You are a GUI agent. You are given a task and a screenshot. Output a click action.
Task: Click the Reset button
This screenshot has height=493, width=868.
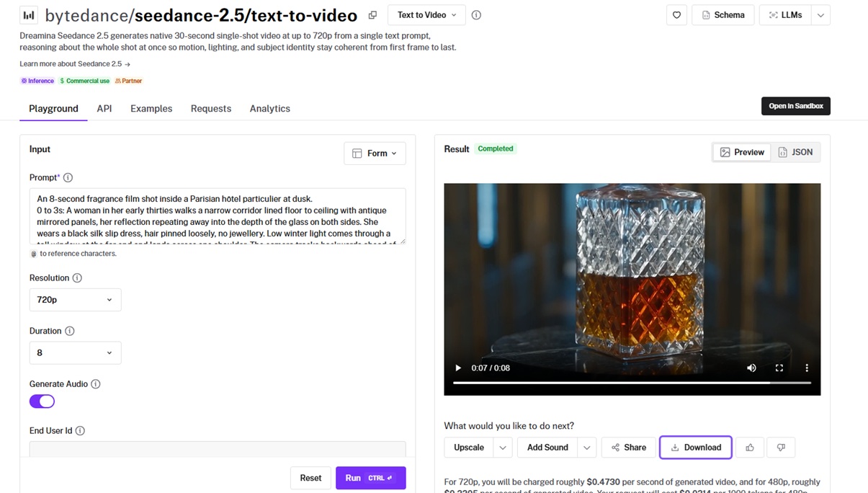pyautogui.click(x=310, y=478)
